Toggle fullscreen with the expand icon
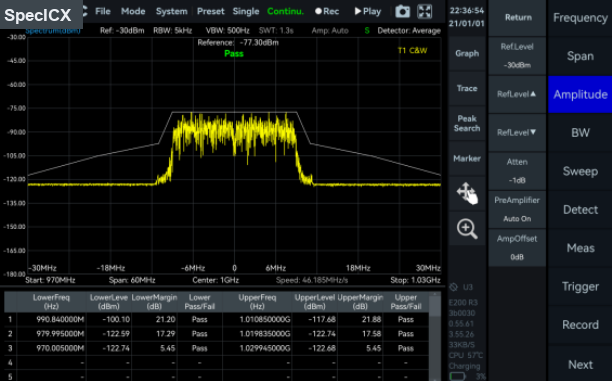 [x=425, y=11]
